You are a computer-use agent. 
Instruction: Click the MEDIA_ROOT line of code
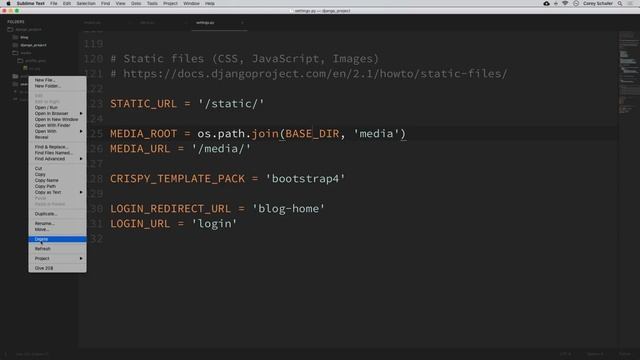[x=258, y=133]
